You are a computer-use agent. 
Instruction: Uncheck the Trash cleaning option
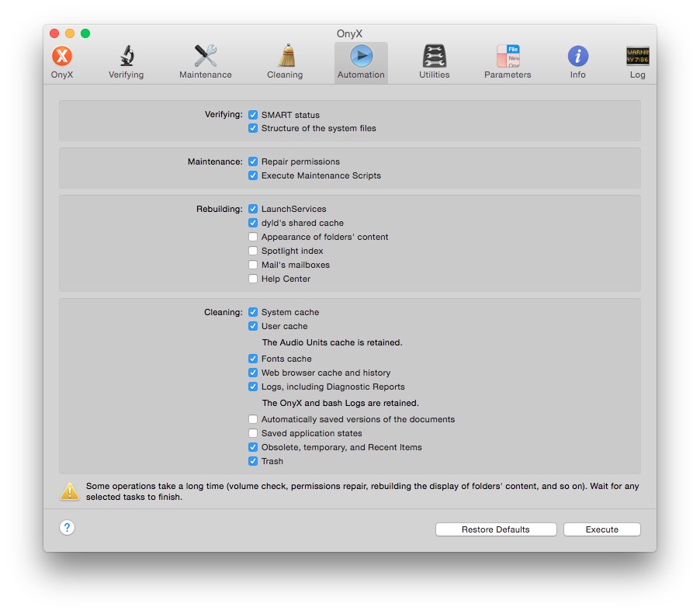(x=252, y=461)
